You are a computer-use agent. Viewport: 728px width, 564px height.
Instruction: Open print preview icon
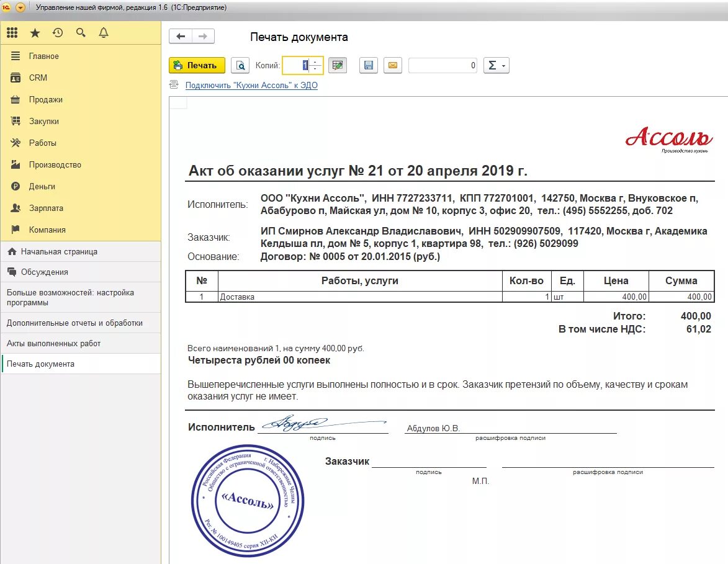pyautogui.click(x=240, y=65)
